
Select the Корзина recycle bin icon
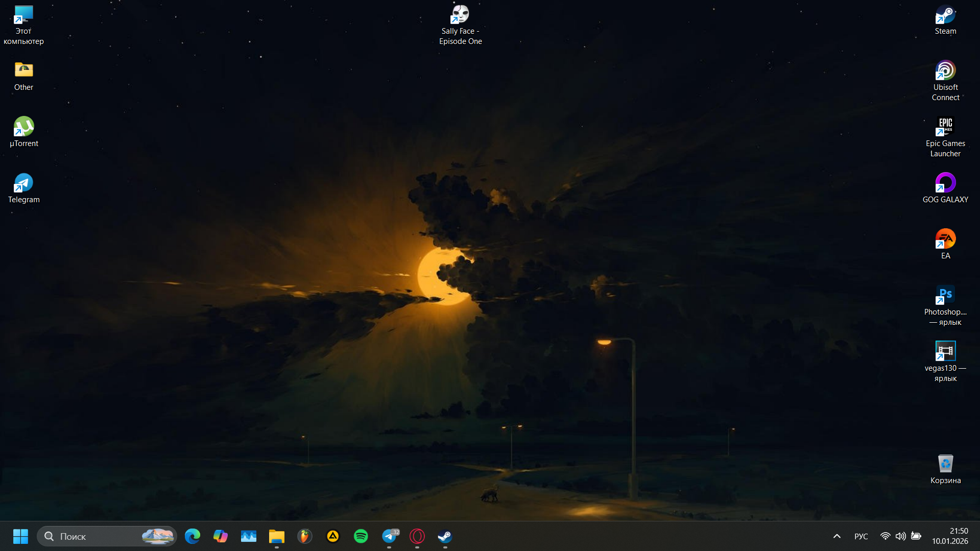[x=945, y=469]
